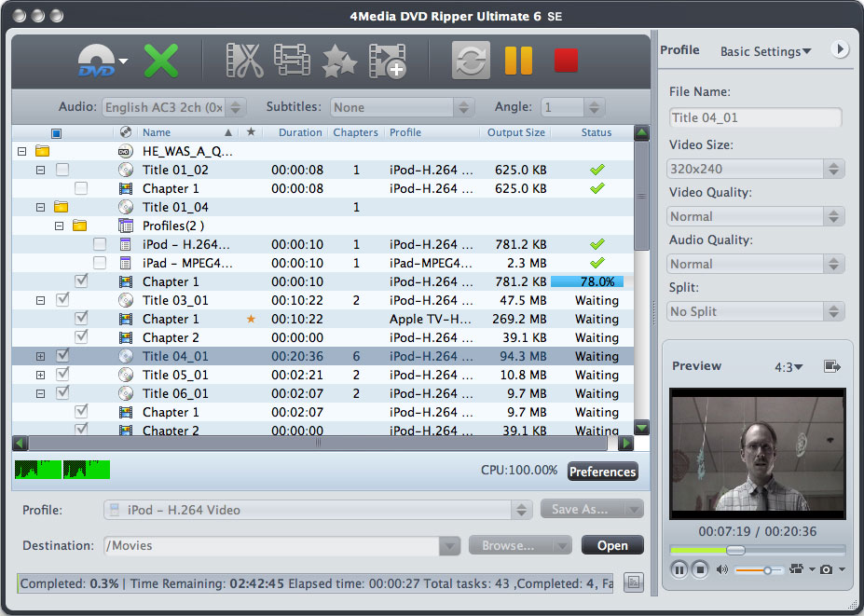Click the Convert refresh arrows button
Viewport: 864px width, 616px height.
pyautogui.click(x=471, y=60)
